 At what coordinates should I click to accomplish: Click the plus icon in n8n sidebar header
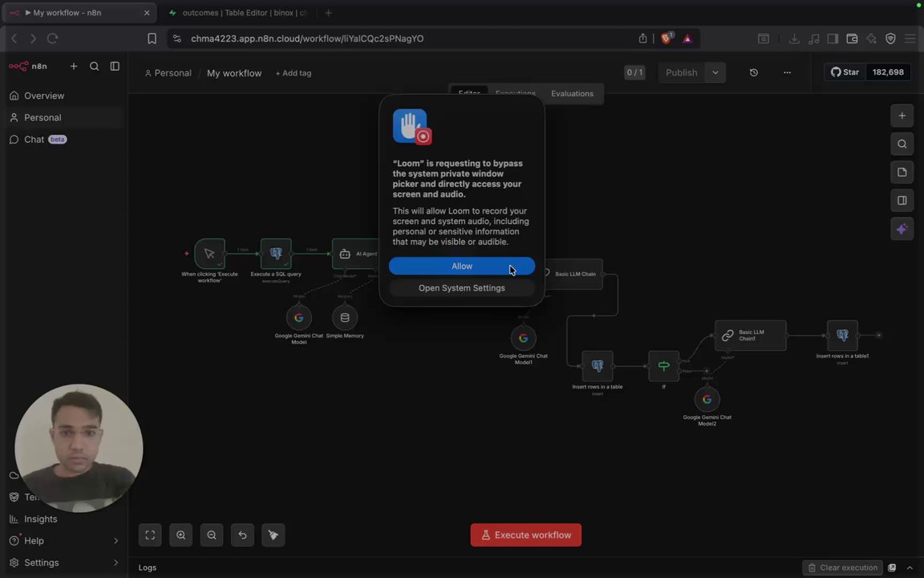[74, 66]
